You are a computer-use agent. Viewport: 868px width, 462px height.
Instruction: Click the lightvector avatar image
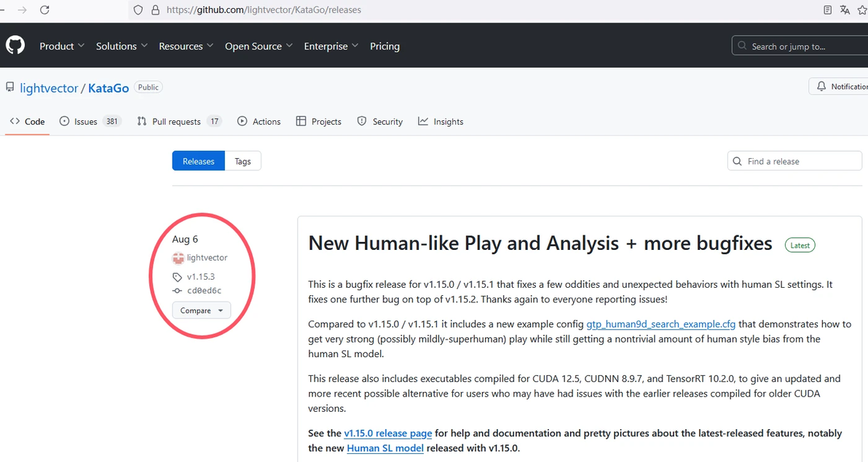pyautogui.click(x=178, y=258)
